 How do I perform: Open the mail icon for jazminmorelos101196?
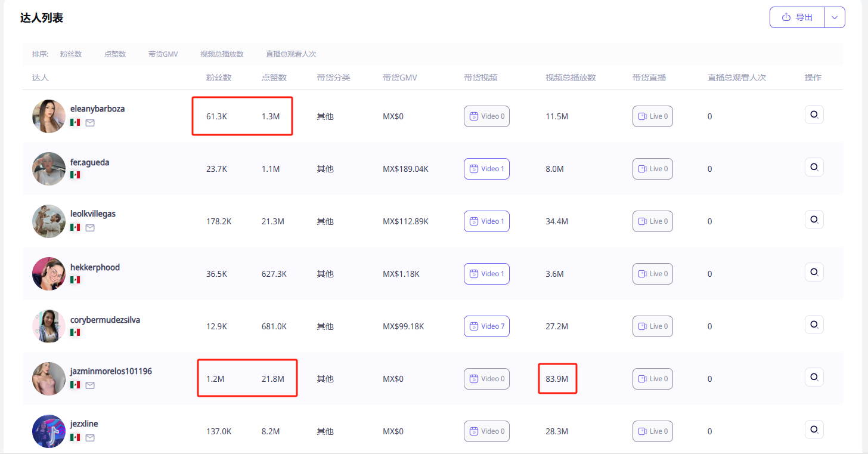[90, 385]
